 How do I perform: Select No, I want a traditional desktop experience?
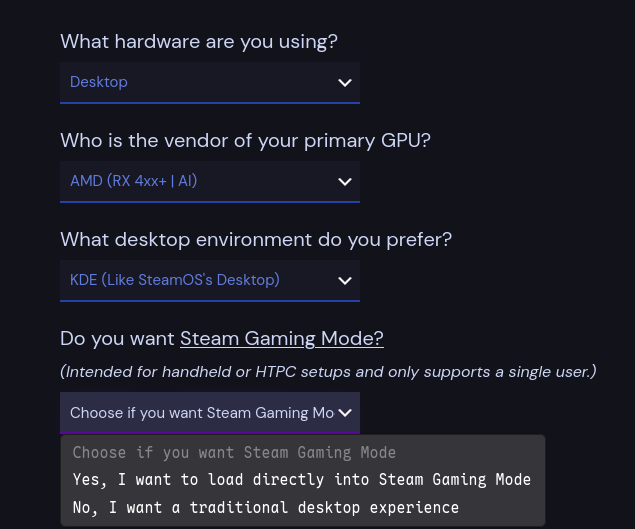pyautogui.click(x=265, y=508)
